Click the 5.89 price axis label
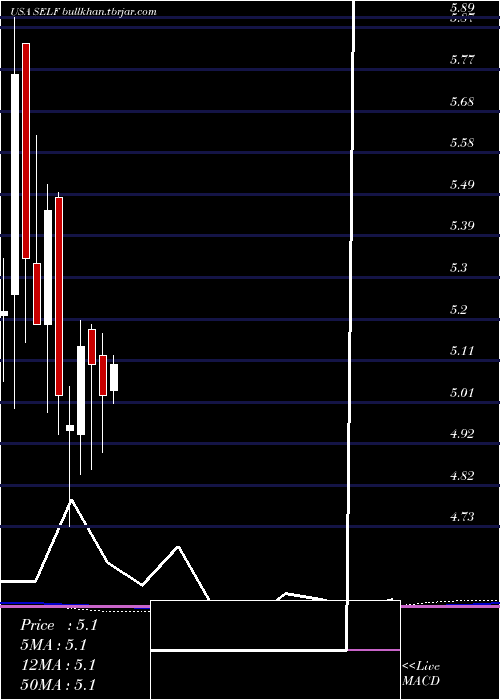500x700 pixels. 462,8
